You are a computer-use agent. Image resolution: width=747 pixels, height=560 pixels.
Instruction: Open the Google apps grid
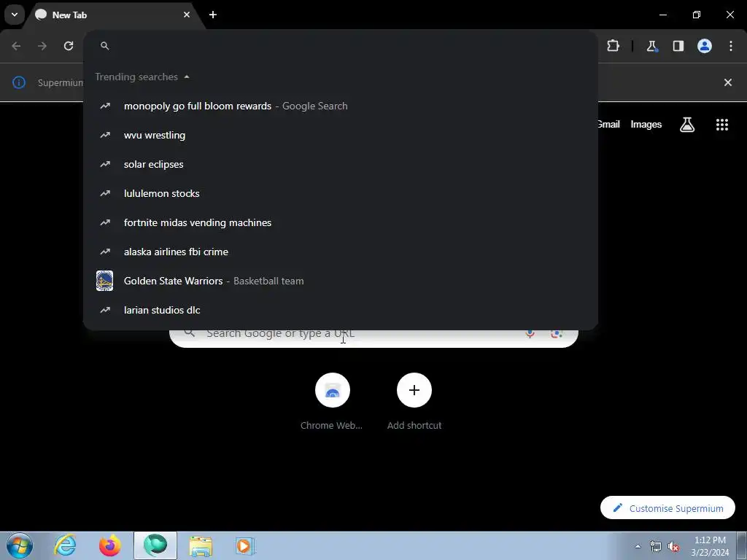pos(722,125)
